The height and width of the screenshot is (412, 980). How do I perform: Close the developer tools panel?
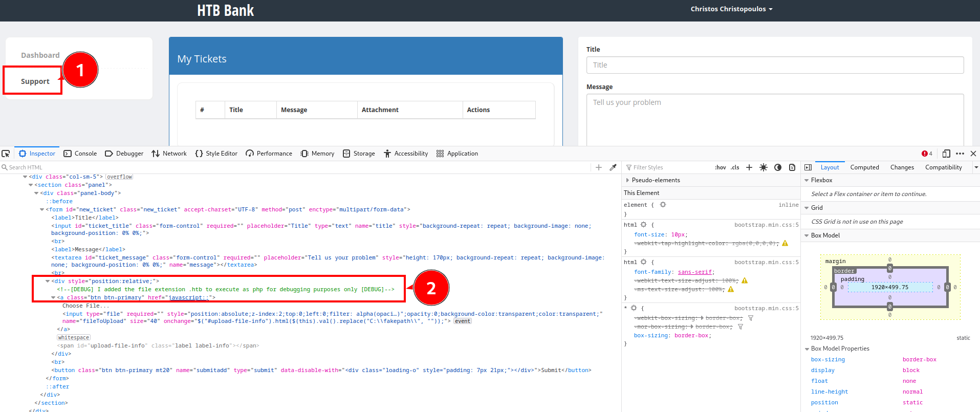point(973,154)
